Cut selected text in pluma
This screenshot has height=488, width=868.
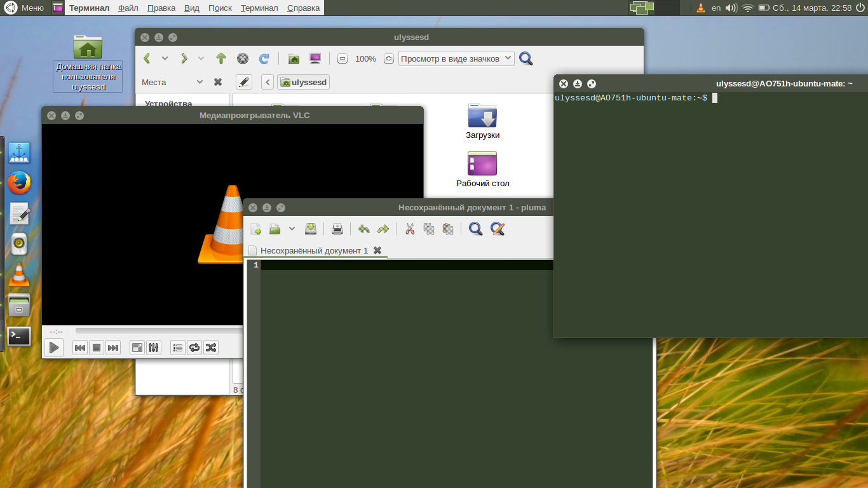coord(410,229)
